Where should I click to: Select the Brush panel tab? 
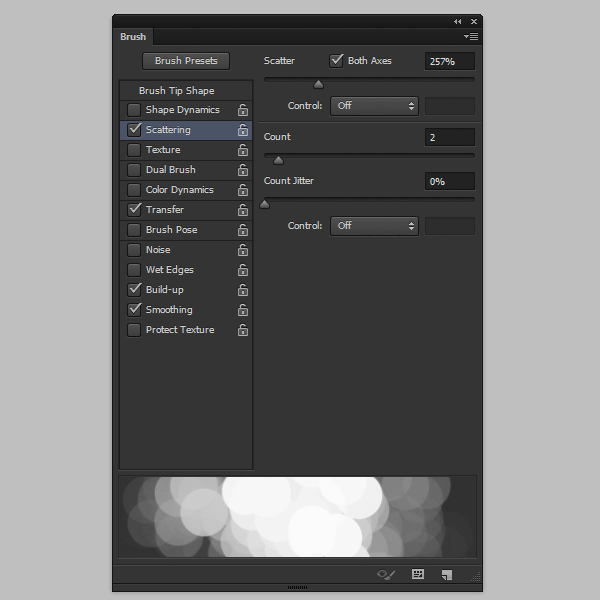(133, 37)
